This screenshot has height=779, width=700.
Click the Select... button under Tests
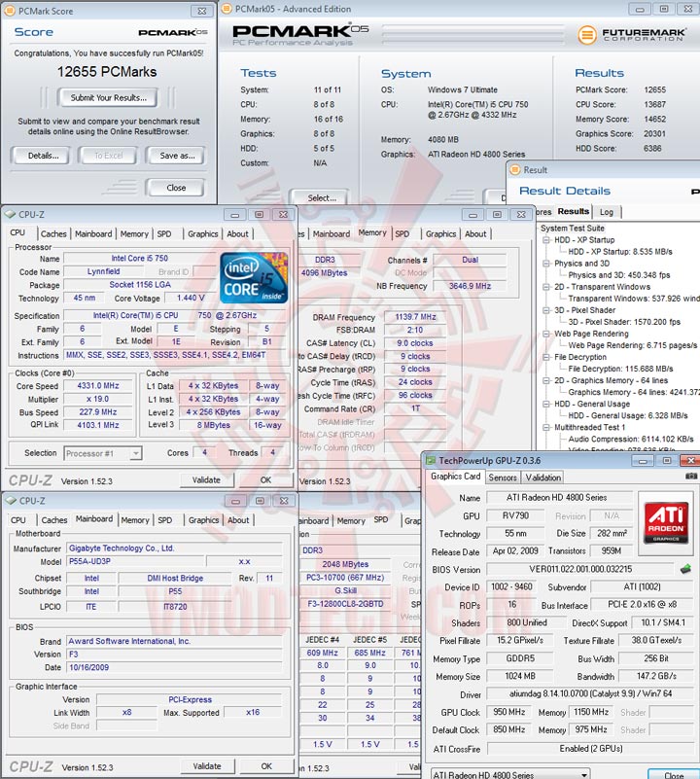(321, 197)
